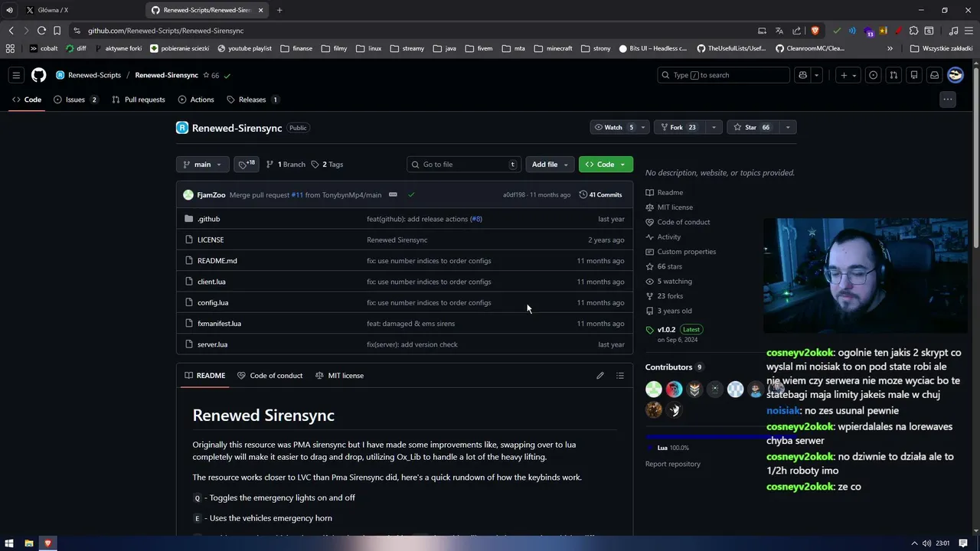The width and height of the screenshot is (980, 551).
Task: Fork the repository button
Action: point(680,128)
